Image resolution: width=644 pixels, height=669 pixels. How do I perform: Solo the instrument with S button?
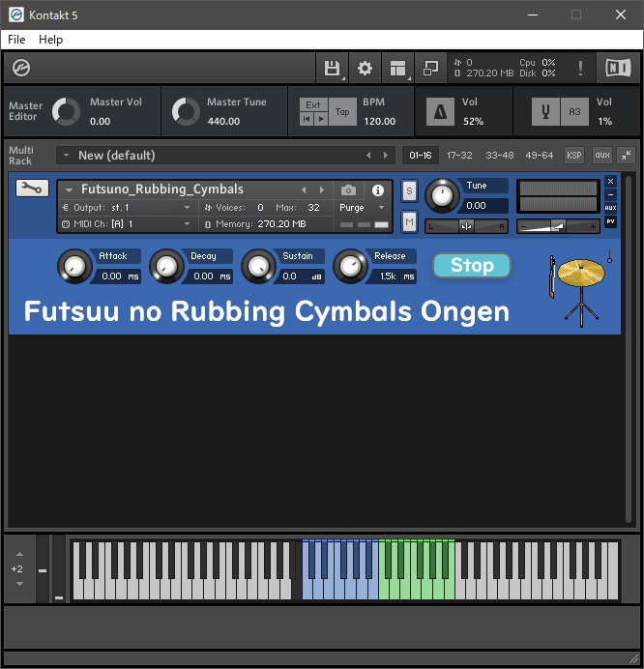(409, 190)
